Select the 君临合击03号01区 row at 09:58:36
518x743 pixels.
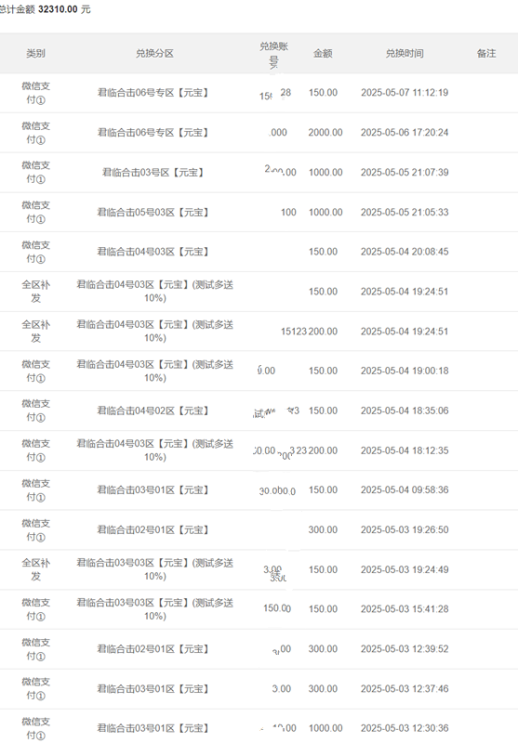click(x=259, y=490)
